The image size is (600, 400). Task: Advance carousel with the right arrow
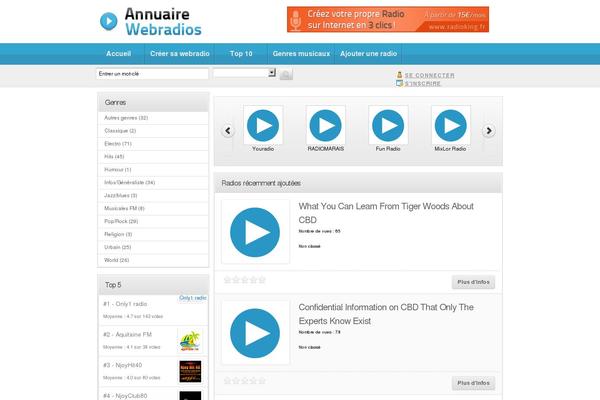click(x=489, y=131)
